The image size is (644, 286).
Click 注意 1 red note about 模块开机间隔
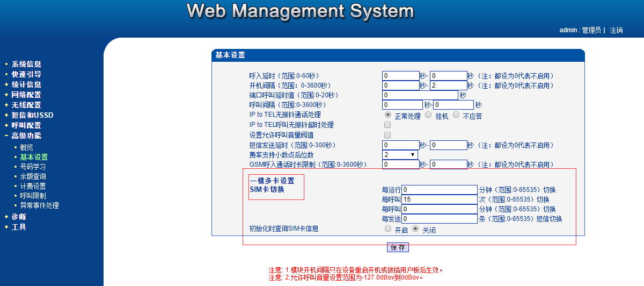coord(356,270)
